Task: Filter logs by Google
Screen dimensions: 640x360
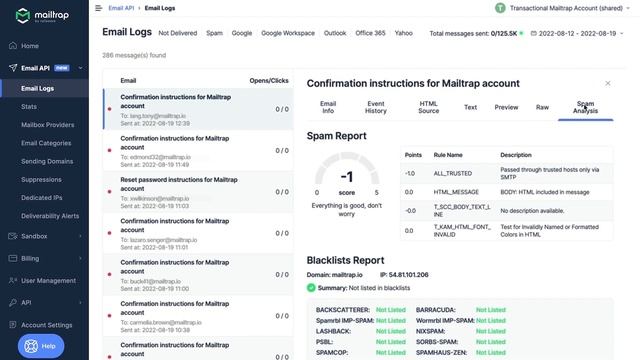Action: [x=242, y=33]
